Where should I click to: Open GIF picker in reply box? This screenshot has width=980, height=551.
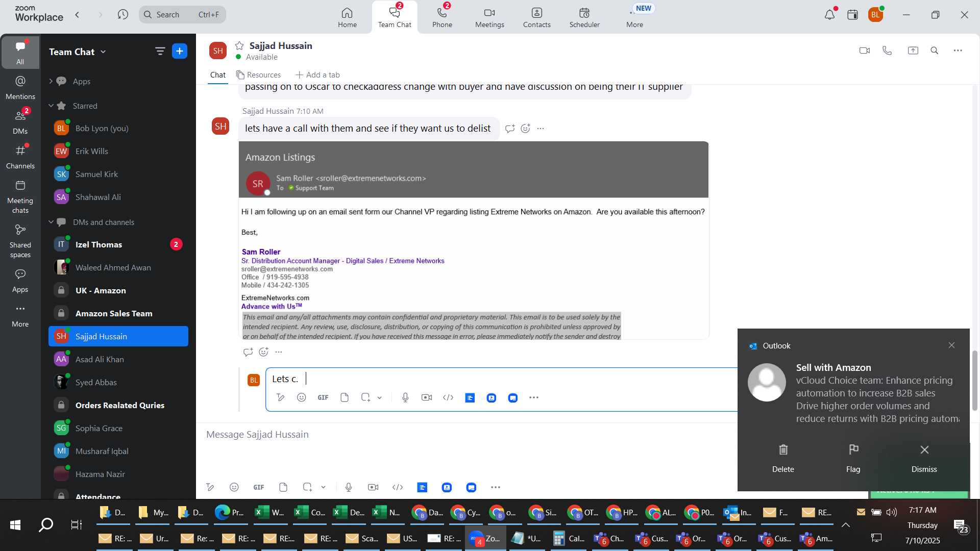pos(323,397)
